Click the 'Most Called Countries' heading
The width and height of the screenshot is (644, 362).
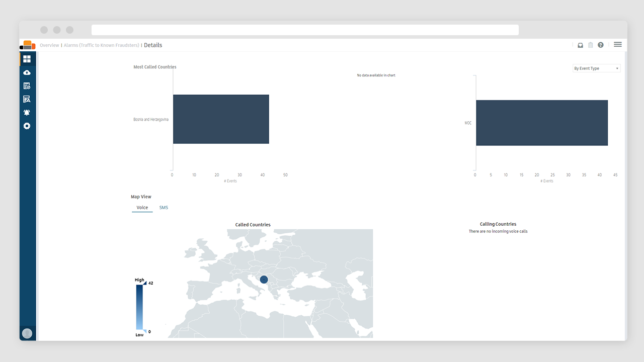155,67
